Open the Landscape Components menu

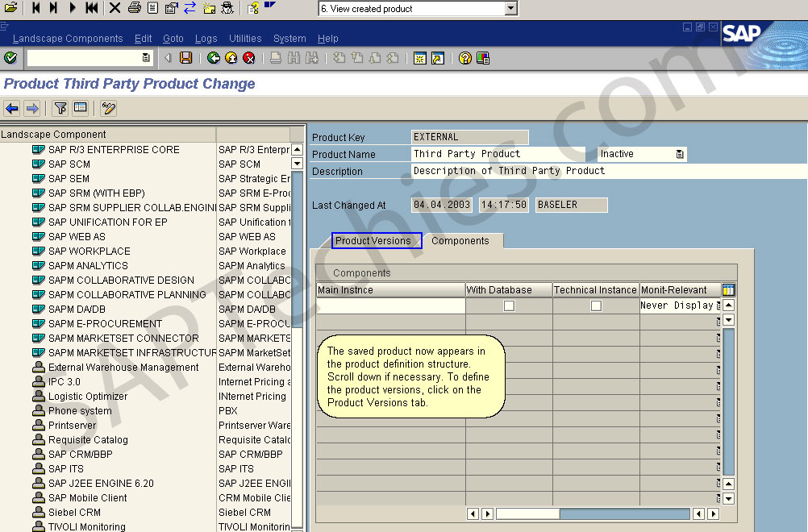coord(68,39)
